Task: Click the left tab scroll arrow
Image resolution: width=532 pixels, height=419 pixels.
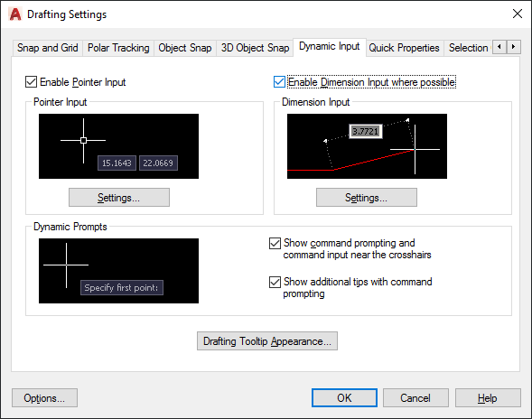Action: click(499, 46)
